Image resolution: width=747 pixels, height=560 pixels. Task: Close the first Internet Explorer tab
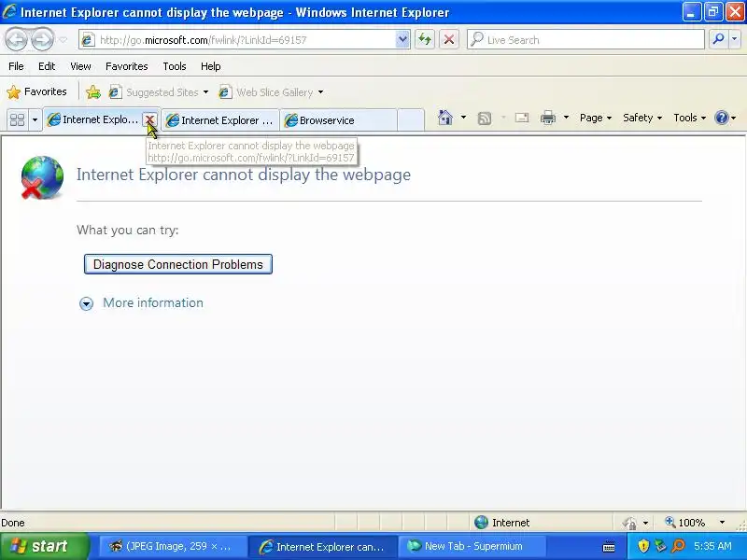[150, 119]
